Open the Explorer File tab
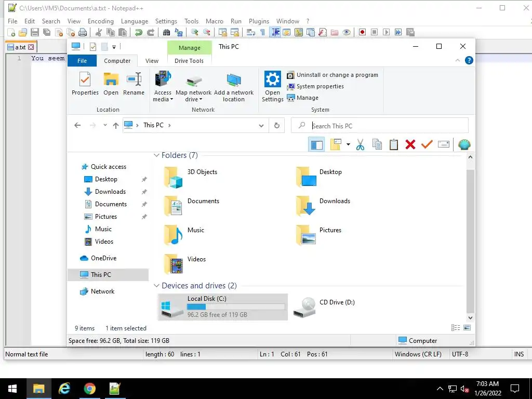Screen dimensions: 532x399 [x=82, y=61]
